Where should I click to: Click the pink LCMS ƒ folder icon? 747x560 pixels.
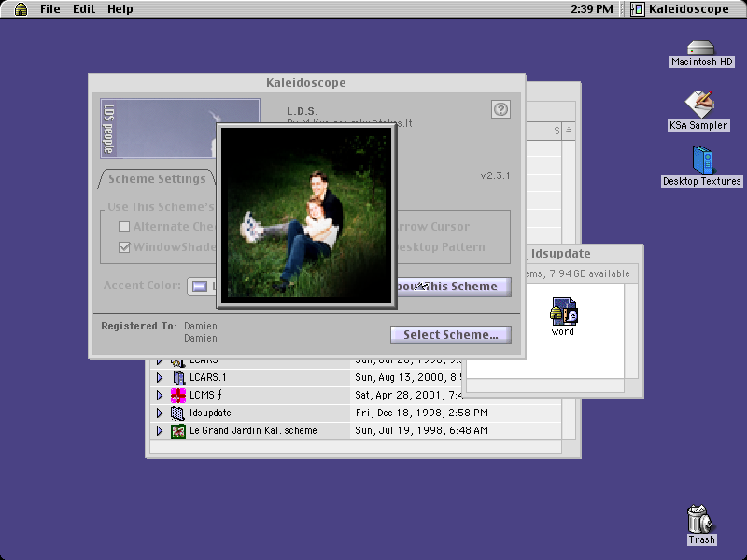point(178,395)
